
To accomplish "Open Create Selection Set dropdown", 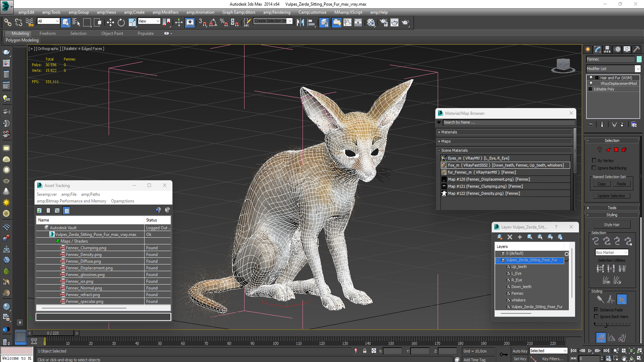I will click(290, 21).
